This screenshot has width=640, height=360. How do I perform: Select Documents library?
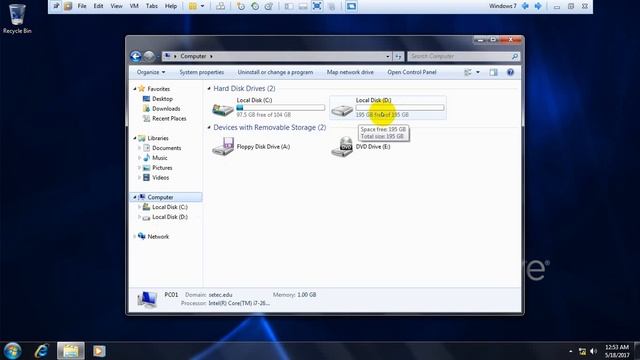pyautogui.click(x=167, y=148)
